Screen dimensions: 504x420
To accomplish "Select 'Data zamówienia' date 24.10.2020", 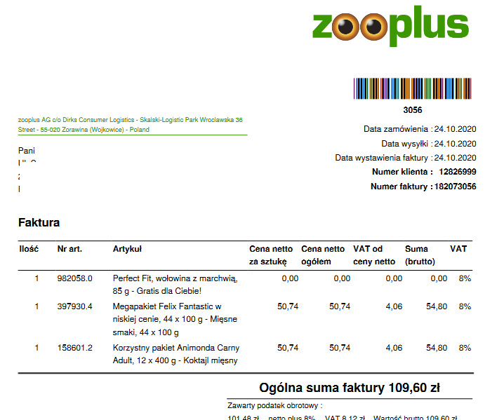I will tap(455, 129).
